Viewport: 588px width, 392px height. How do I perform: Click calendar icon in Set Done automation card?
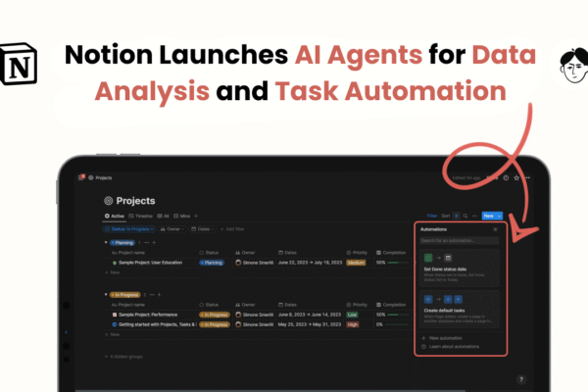click(x=448, y=258)
